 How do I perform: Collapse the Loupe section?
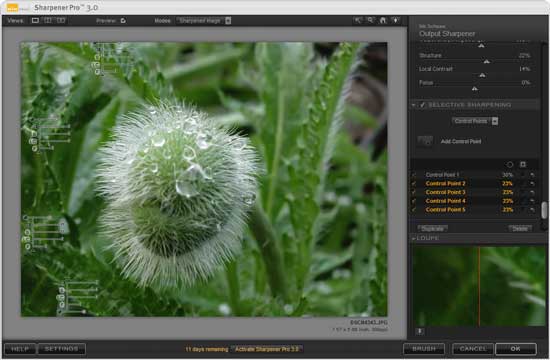(414, 238)
